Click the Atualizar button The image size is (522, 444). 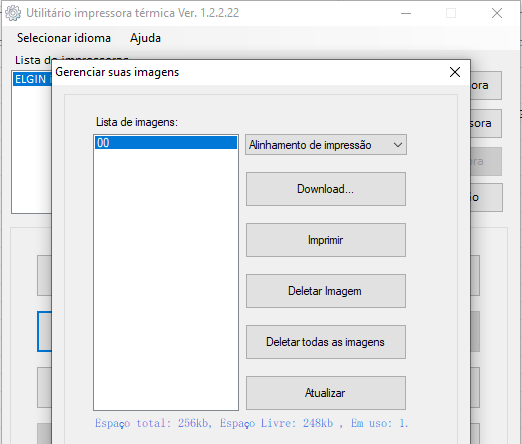(x=326, y=393)
